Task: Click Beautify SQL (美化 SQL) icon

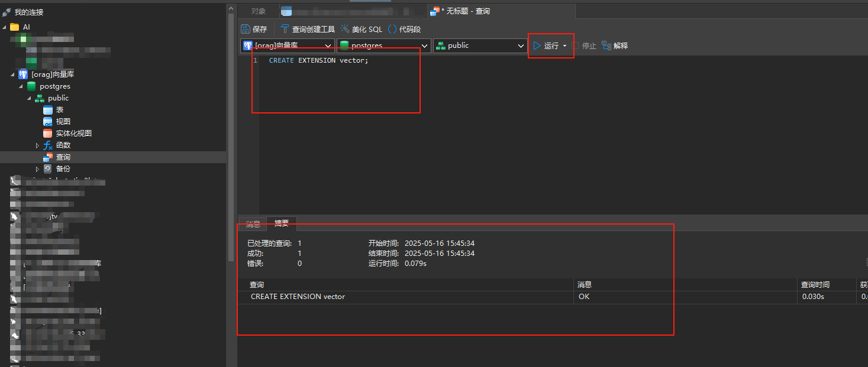Action: coord(346,29)
